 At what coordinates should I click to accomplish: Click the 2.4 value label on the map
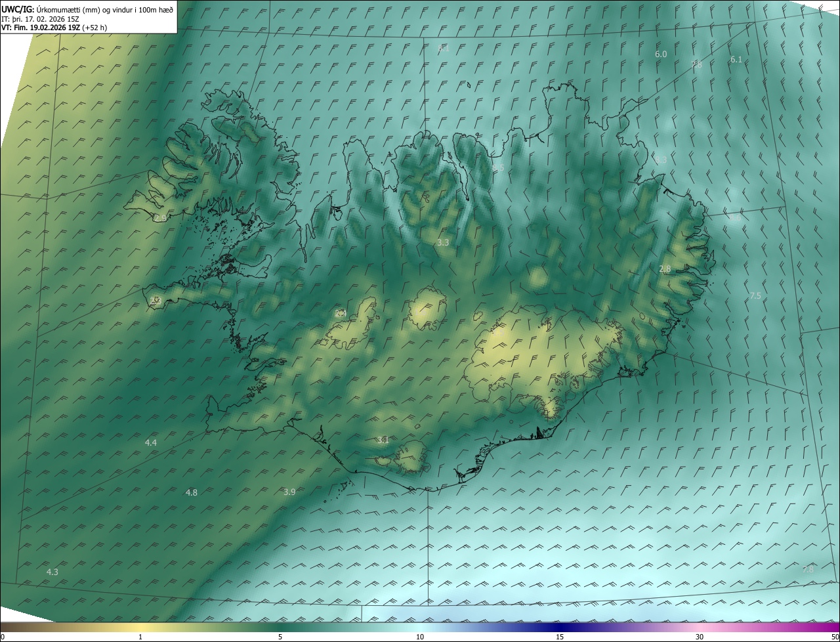point(341,314)
